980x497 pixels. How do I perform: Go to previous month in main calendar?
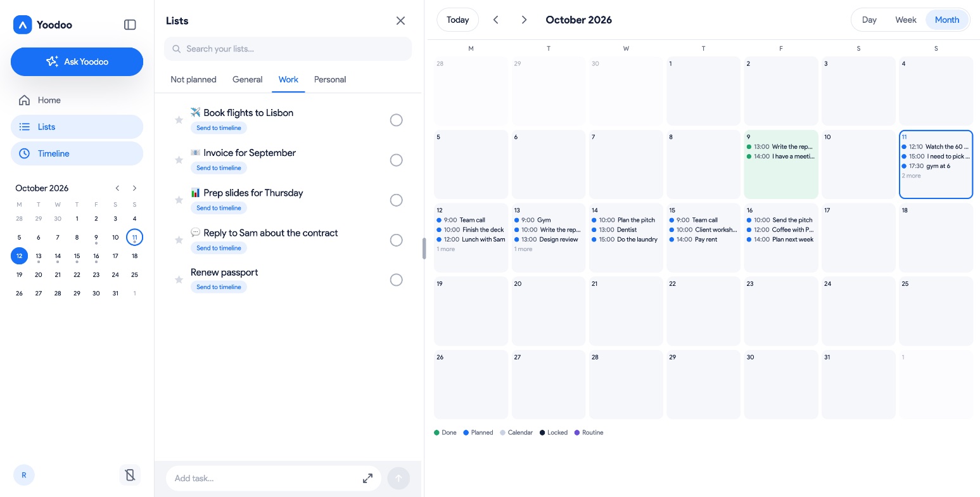point(496,20)
